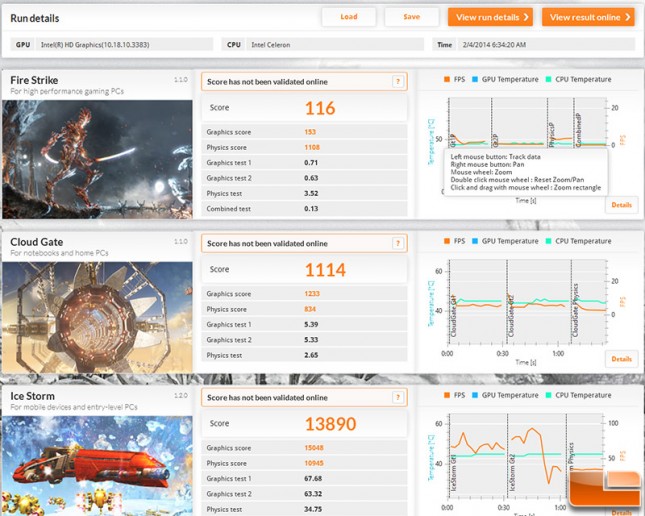Toggle FPS legend in Ice Storm chart
The height and width of the screenshot is (516, 645).
pos(455,395)
